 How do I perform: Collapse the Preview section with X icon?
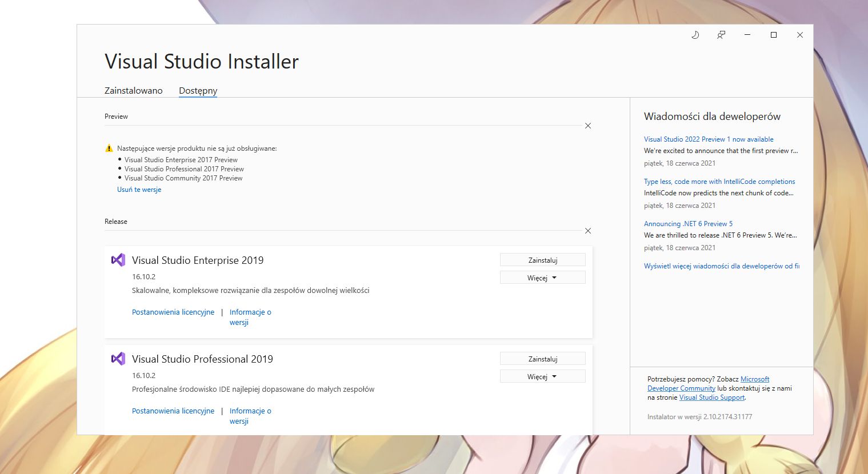click(x=588, y=126)
